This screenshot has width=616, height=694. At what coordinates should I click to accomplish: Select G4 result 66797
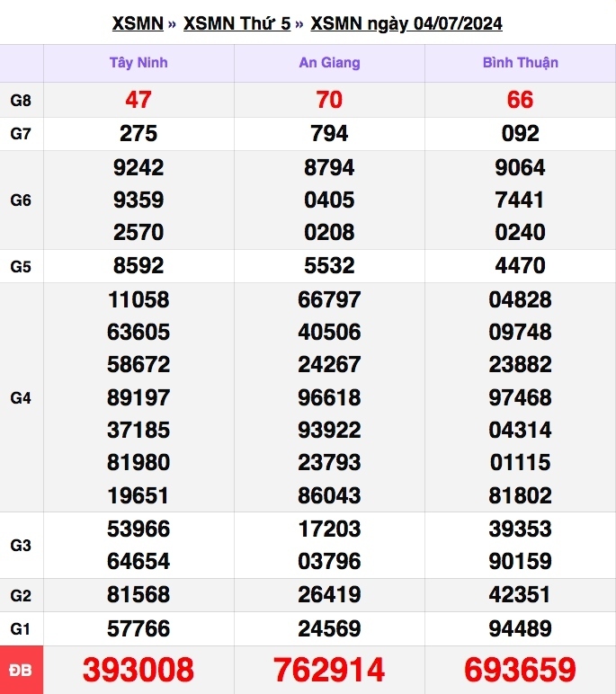pyautogui.click(x=329, y=299)
